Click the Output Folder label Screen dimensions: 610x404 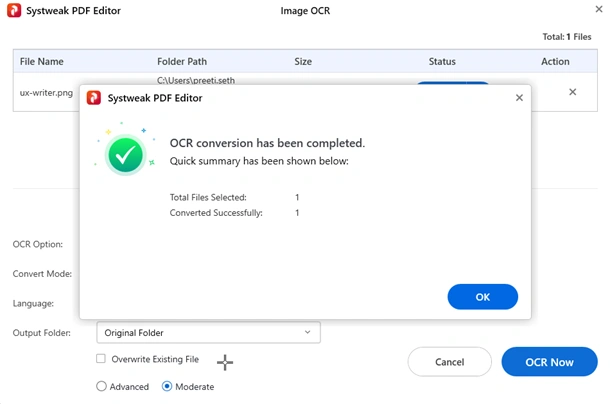tap(42, 333)
